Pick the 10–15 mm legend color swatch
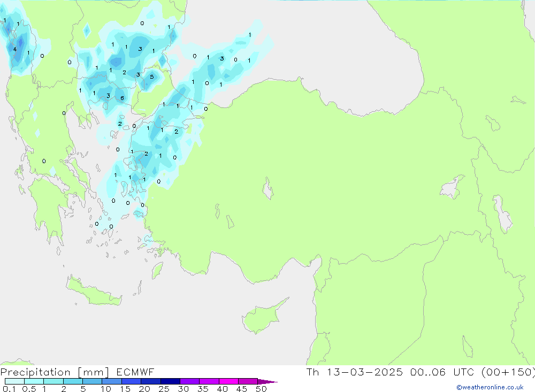 tap(112, 381)
